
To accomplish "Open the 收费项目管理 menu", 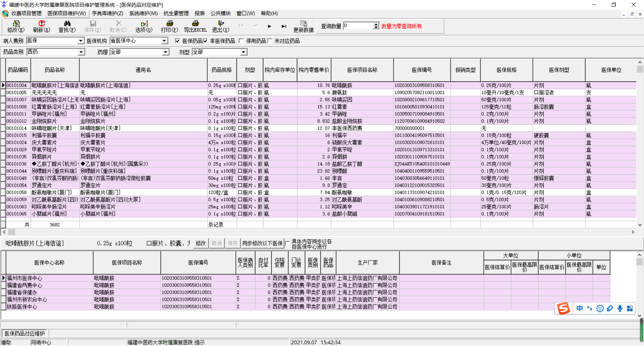I will click(x=27, y=13).
